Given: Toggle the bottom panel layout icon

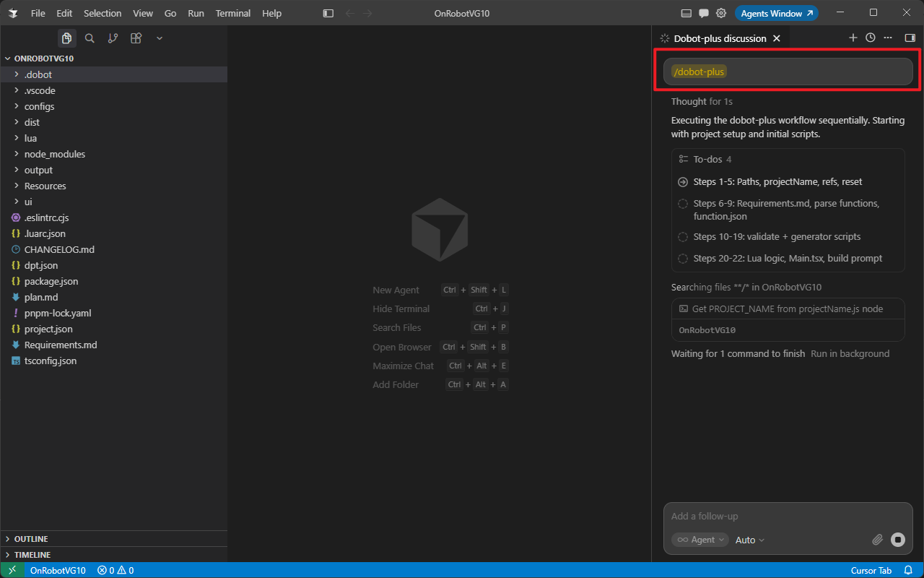Looking at the screenshot, I should [687, 13].
